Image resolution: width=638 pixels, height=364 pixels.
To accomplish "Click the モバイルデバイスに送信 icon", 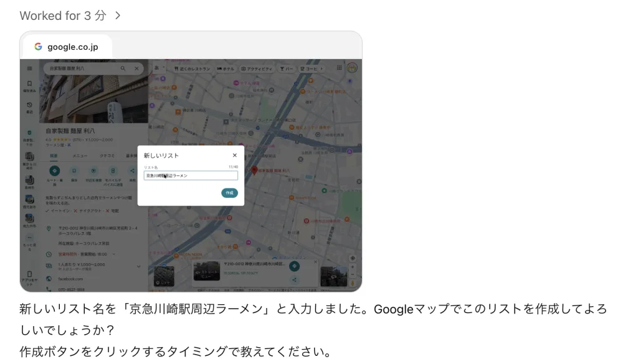I will (x=113, y=171).
